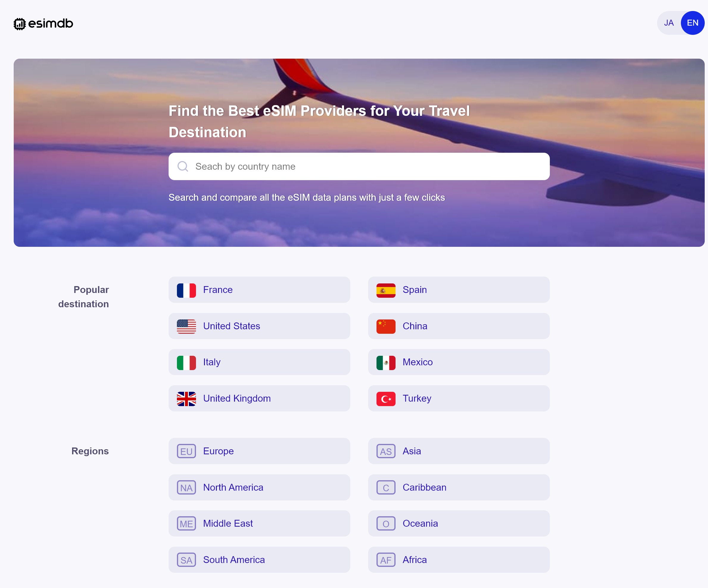Open the France destination link
This screenshot has height=588, width=708.
tap(259, 290)
